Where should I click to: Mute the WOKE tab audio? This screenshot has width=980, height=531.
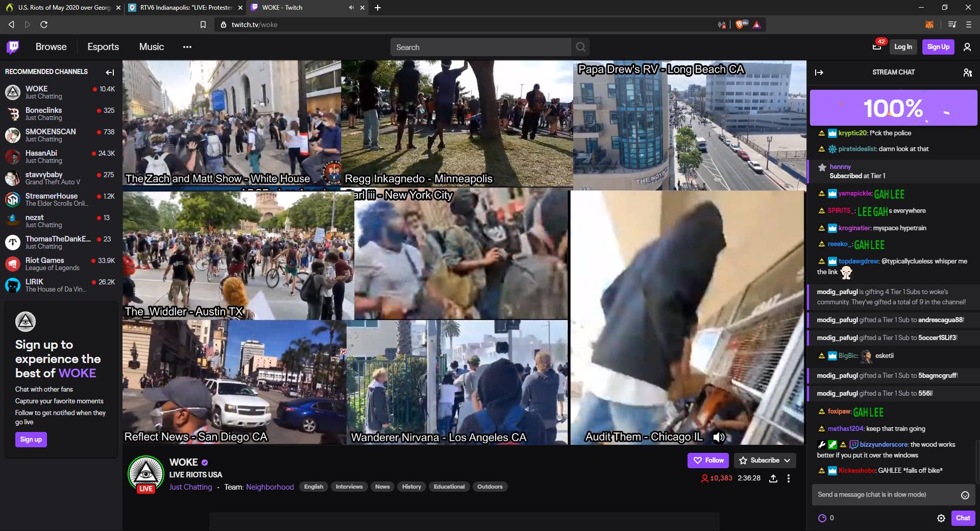click(351, 8)
